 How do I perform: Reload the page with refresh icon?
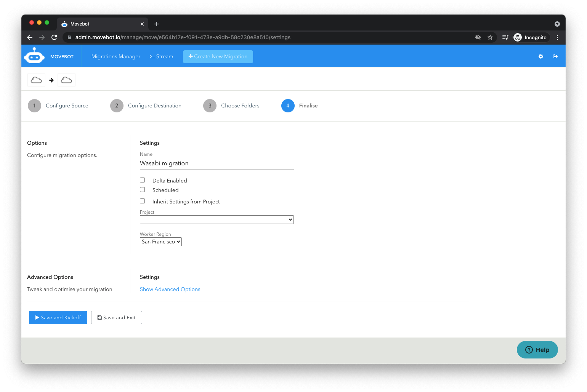click(54, 37)
